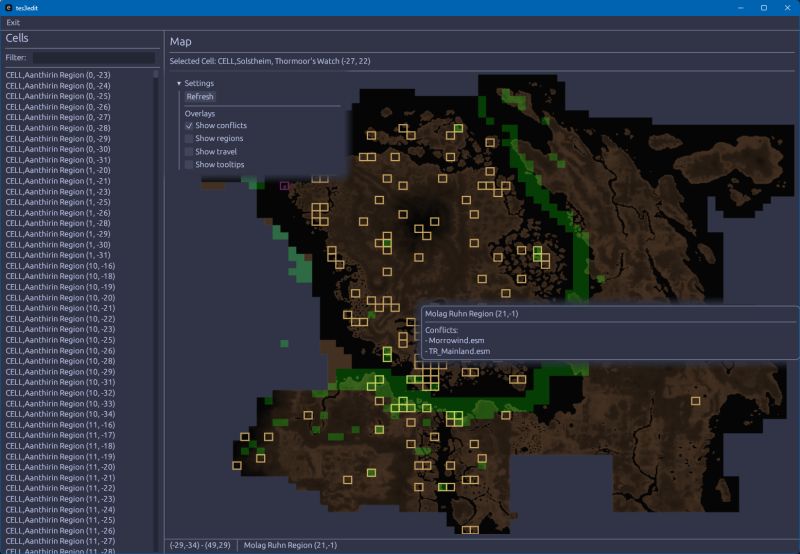Click Morrowind.esm in the conflicts tooltip

[x=456, y=341]
